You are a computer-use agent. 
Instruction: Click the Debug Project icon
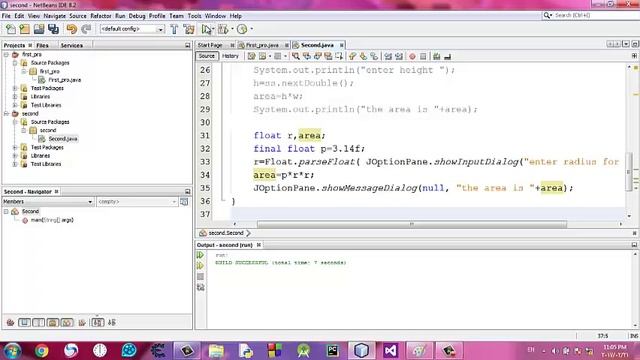[x=223, y=29]
